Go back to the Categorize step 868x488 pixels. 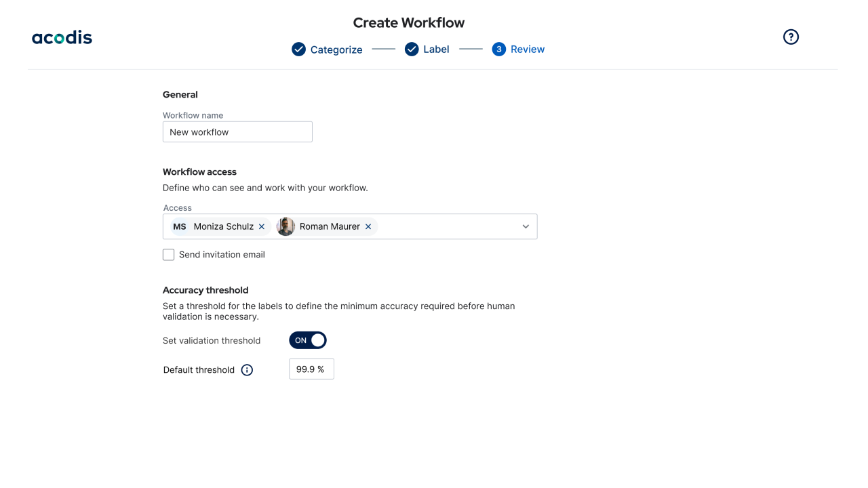tap(336, 49)
